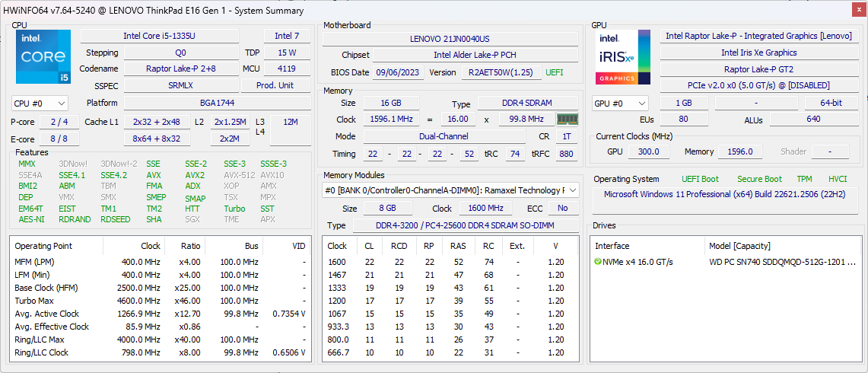Click the CR 1T value

click(x=566, y=136)
